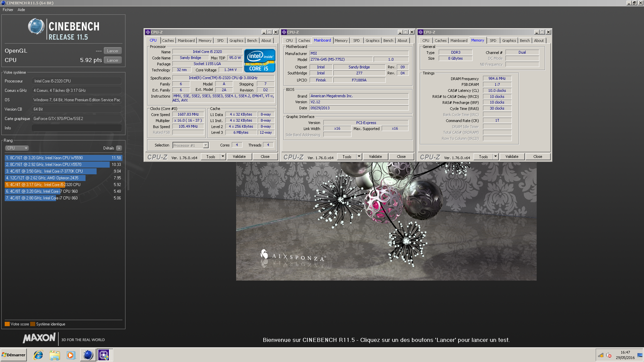Open Memory tab in Mainboard CPU-Z window
Viewport: 644px width, 362px height.
point(341,41)
